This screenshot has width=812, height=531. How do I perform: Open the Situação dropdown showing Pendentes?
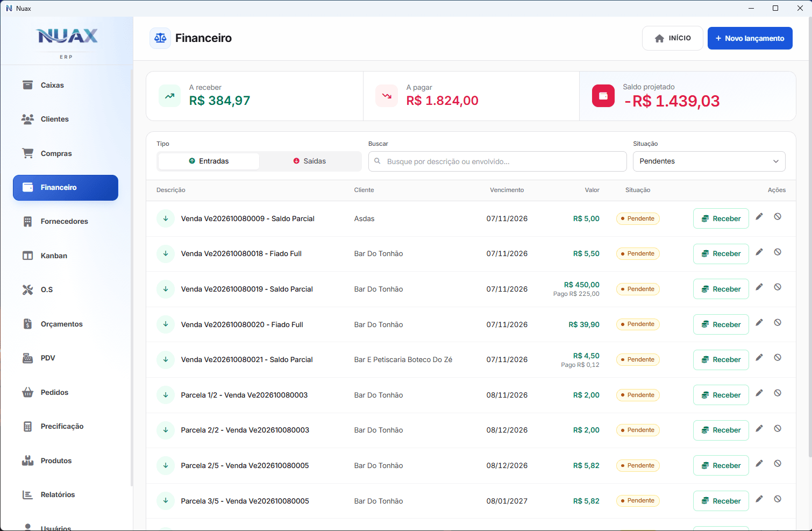click(709, 161)
